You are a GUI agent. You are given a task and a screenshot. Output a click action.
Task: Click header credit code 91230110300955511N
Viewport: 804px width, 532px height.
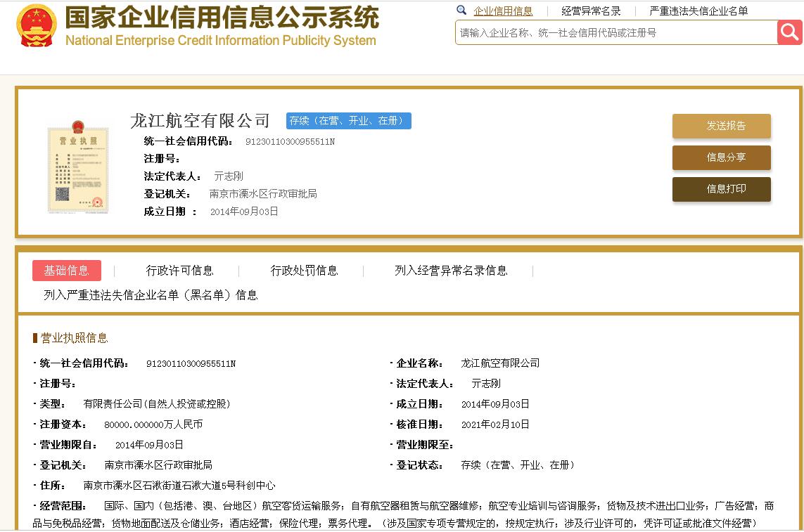click(291, 142)
